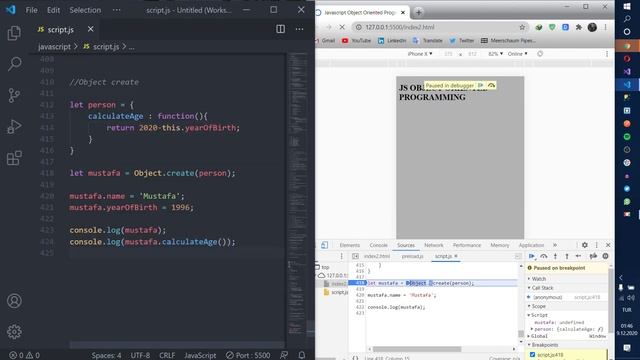Click the DevTools source horizontal scrollbar
The width and height of the screenshot is (640, 360).
tap(417, 349)
